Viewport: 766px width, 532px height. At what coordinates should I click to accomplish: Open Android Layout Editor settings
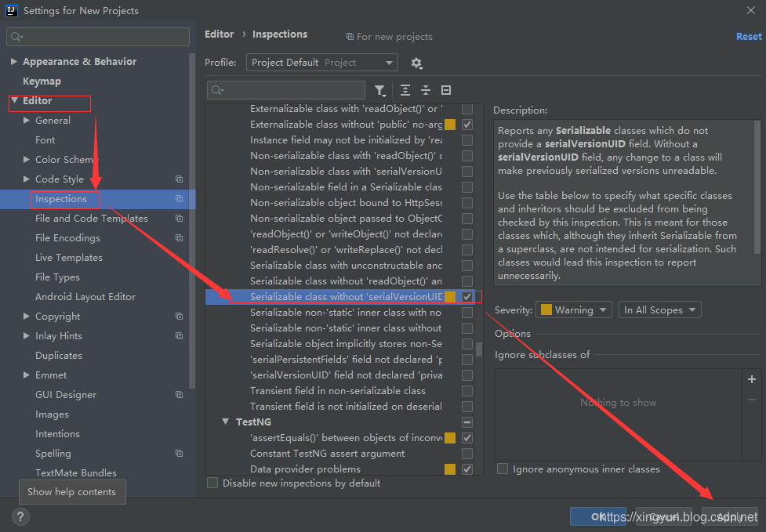click(85, 297)
